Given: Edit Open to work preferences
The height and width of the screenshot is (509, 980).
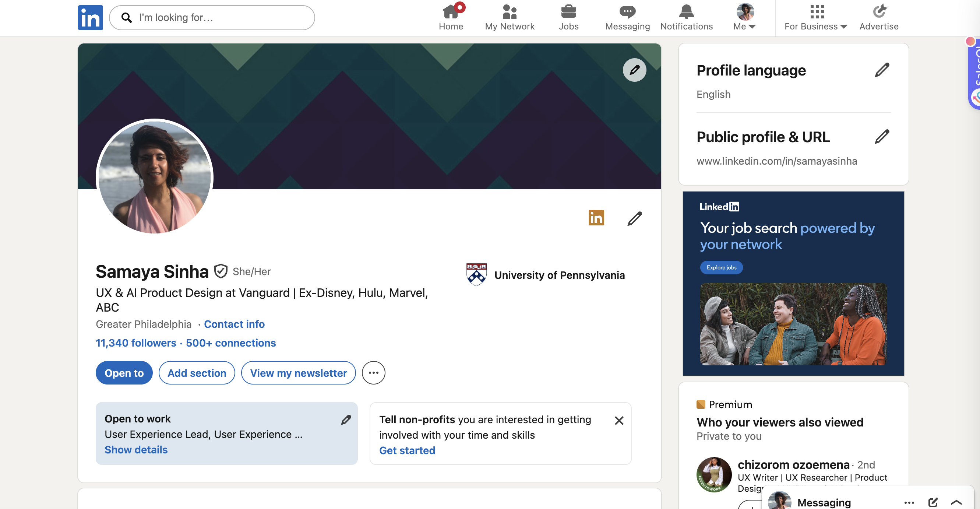Looking at the screenshot, I should point(346,420).
